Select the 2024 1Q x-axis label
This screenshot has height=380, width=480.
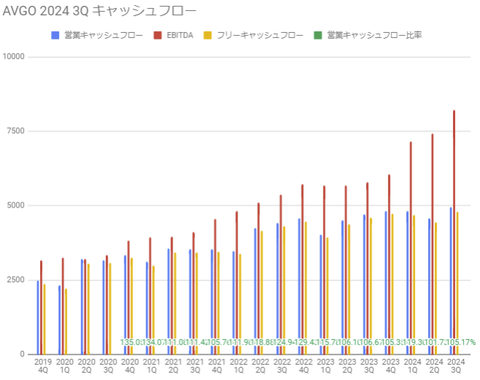click(x=412, y=366)
